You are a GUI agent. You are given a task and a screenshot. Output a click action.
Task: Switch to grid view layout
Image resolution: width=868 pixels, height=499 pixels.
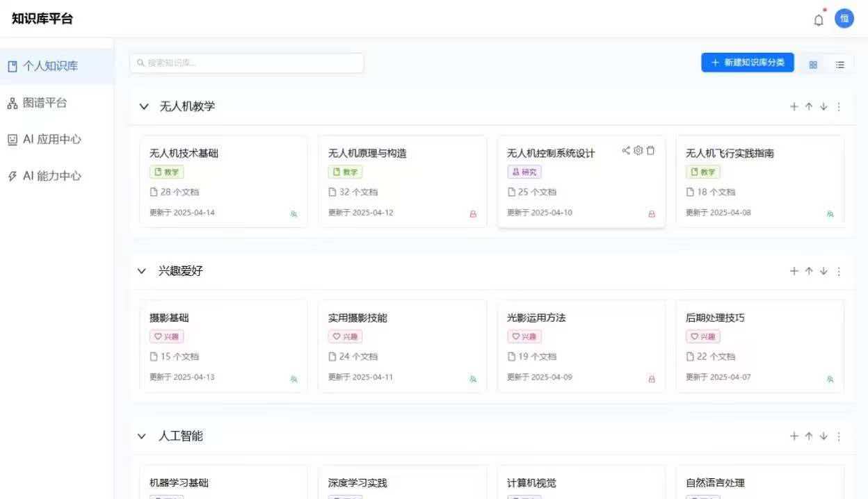(813, 65)
